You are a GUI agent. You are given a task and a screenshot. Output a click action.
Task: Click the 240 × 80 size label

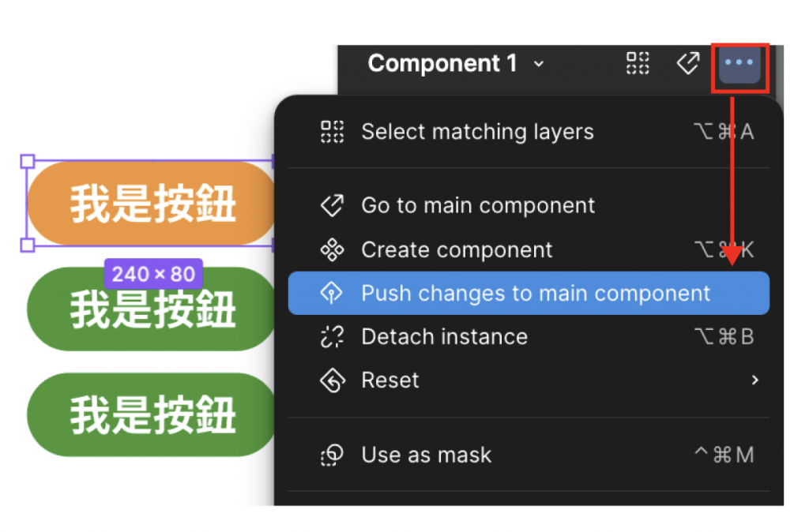coord(153,274)
